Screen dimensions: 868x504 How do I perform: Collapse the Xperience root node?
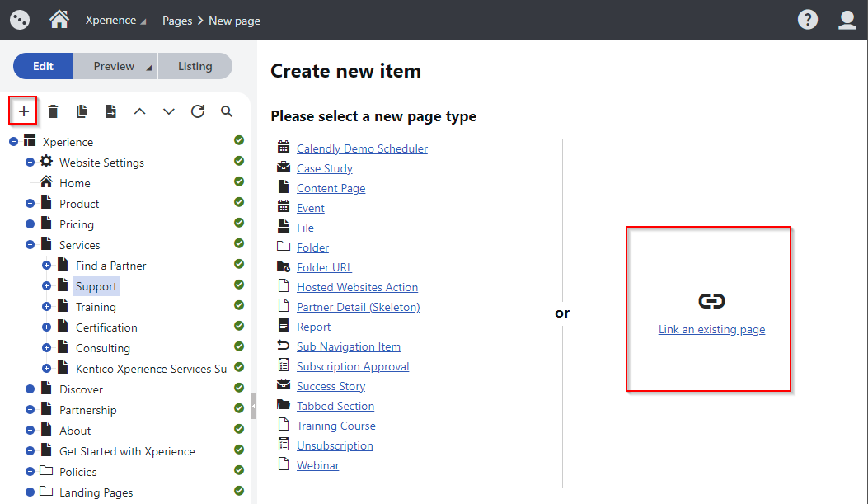click(x=14, y=142)
